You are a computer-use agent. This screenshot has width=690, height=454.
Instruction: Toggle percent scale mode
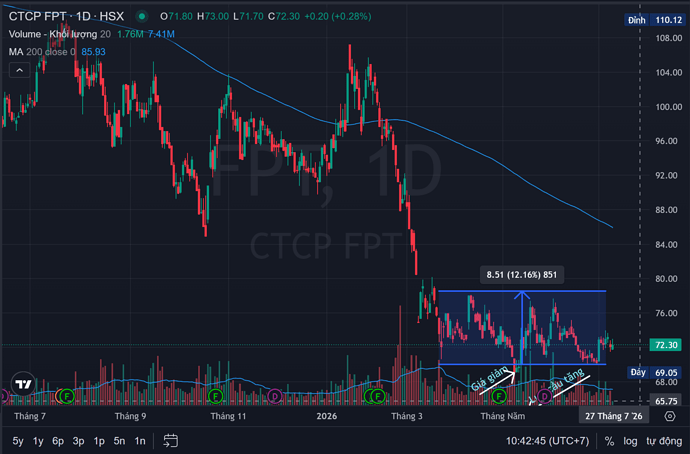pos(609,441)
